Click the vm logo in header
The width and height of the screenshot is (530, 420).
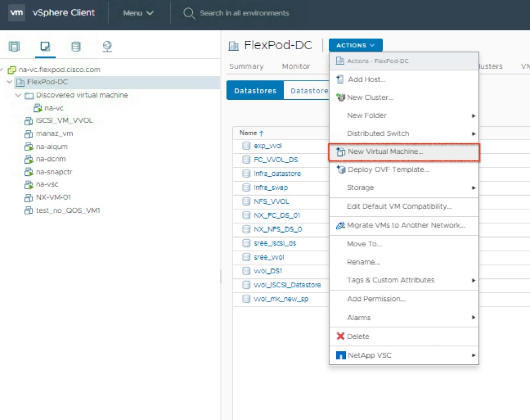(x=17, y=13)
